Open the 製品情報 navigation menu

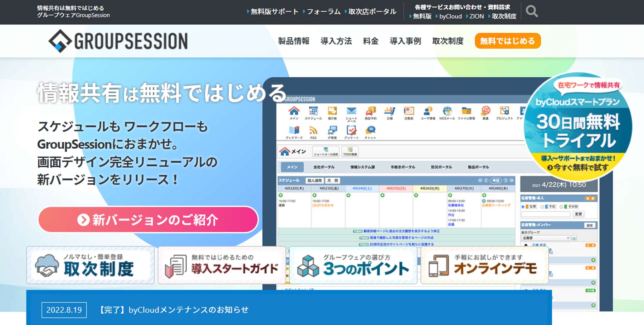pyautogui.click(x=293, y=41)
